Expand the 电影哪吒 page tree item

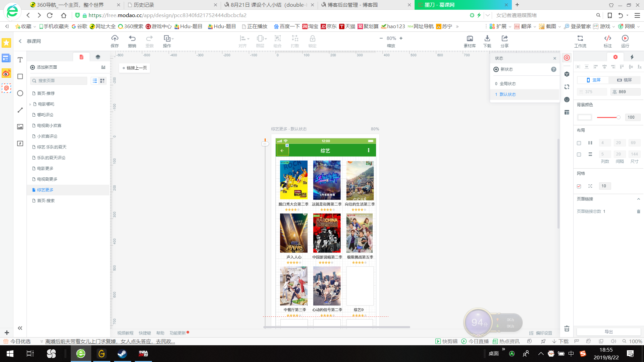[x=30, y=104]
